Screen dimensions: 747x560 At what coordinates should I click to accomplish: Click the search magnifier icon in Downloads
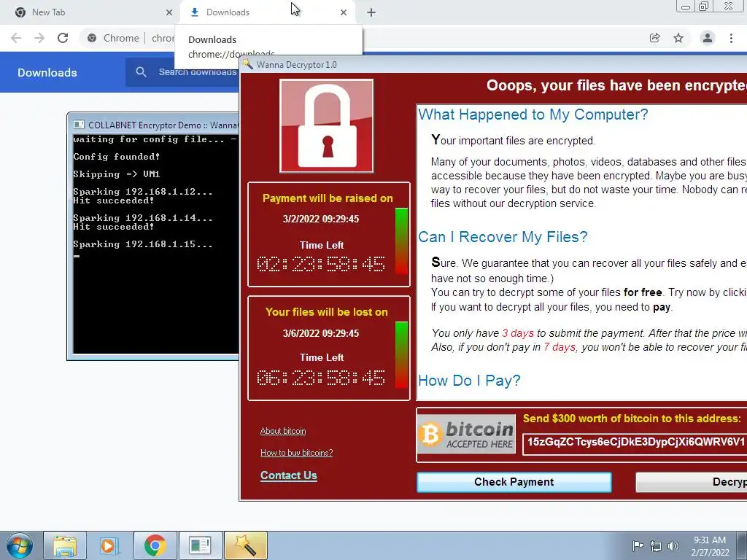click(x=141, y=72)
